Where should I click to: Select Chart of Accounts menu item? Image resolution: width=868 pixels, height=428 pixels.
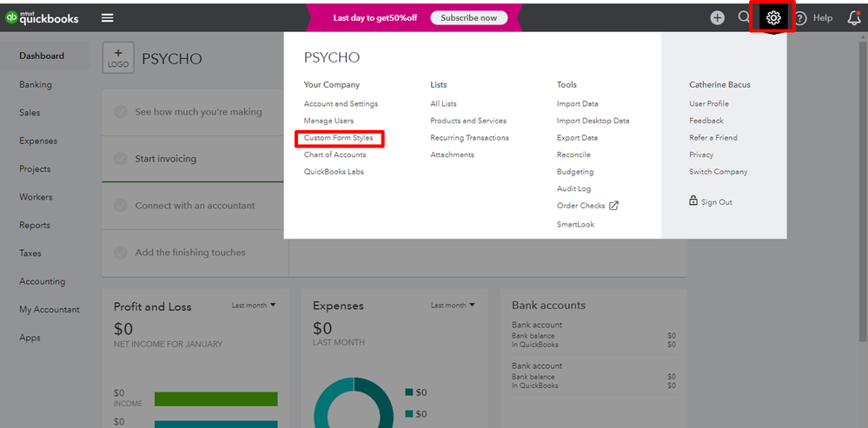point(335,155)
